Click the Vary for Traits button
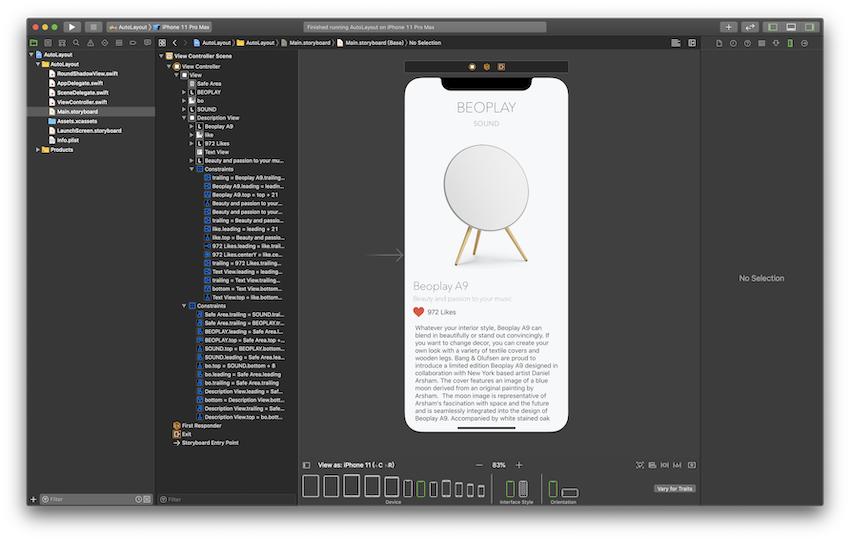 [x=674, y=488]
